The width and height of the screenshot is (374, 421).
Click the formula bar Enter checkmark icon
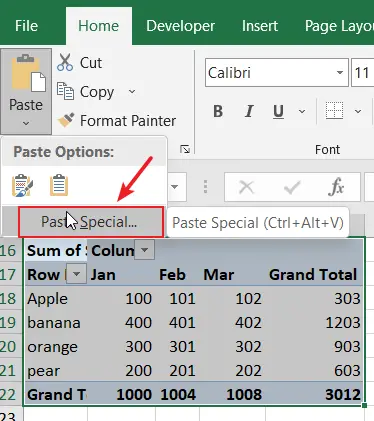coord(292,188)
